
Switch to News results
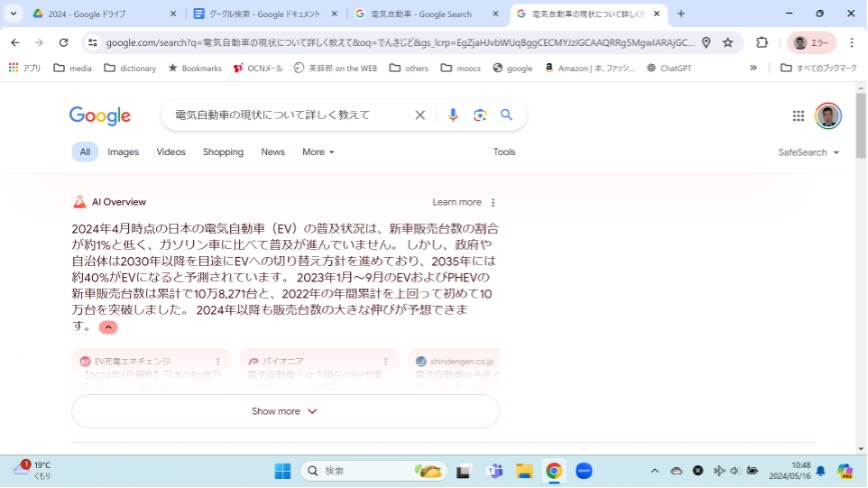273,152
